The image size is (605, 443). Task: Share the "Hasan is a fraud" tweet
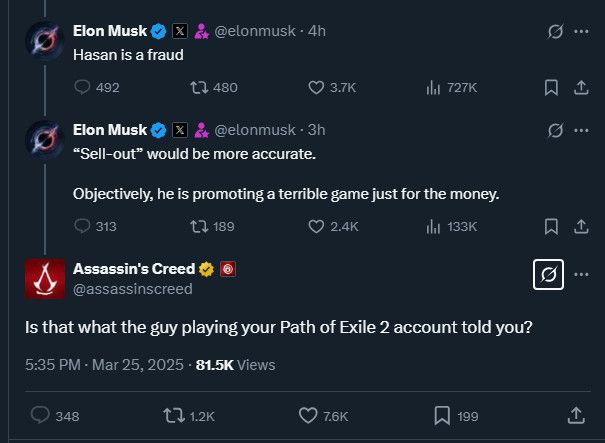(581, 88)
